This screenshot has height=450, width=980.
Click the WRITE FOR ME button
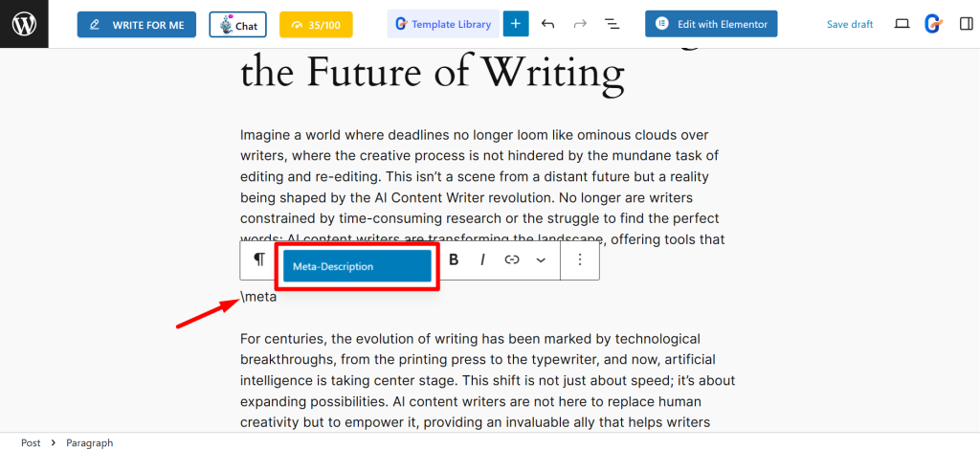point(137,24)
